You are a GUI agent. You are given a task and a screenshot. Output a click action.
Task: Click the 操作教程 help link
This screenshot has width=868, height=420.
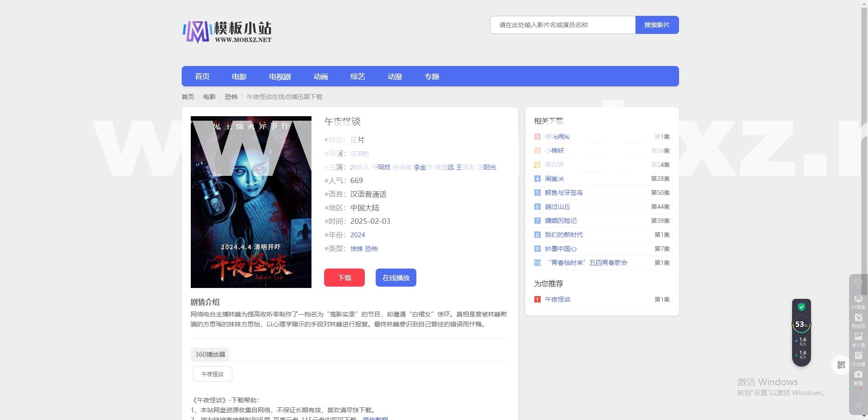[375, 419]
